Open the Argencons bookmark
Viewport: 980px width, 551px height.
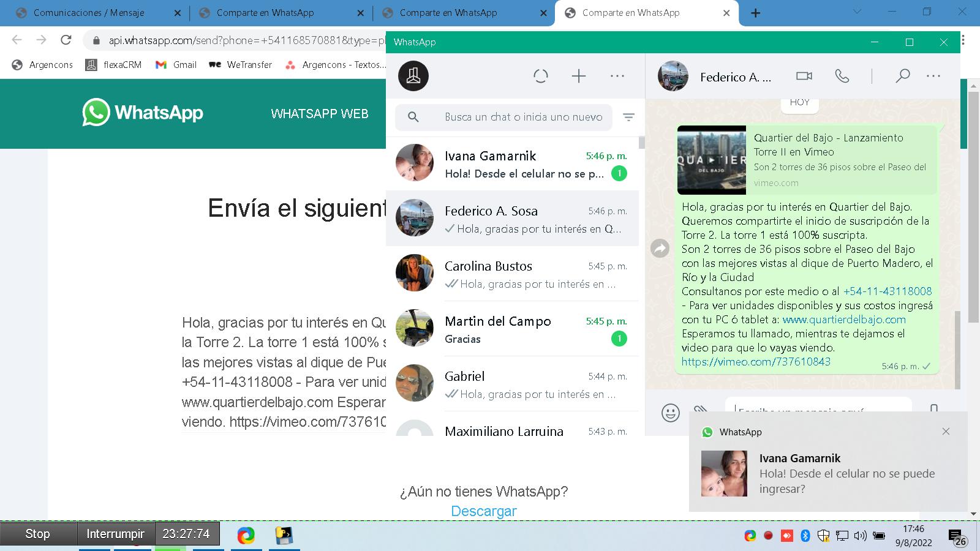(42, 64)
